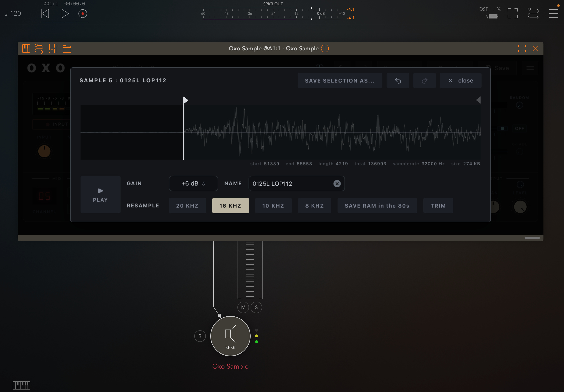Viewport: 564px width, 392px height.
Task: Solo the speaker channel with S
Action: (x=256, y=307)
